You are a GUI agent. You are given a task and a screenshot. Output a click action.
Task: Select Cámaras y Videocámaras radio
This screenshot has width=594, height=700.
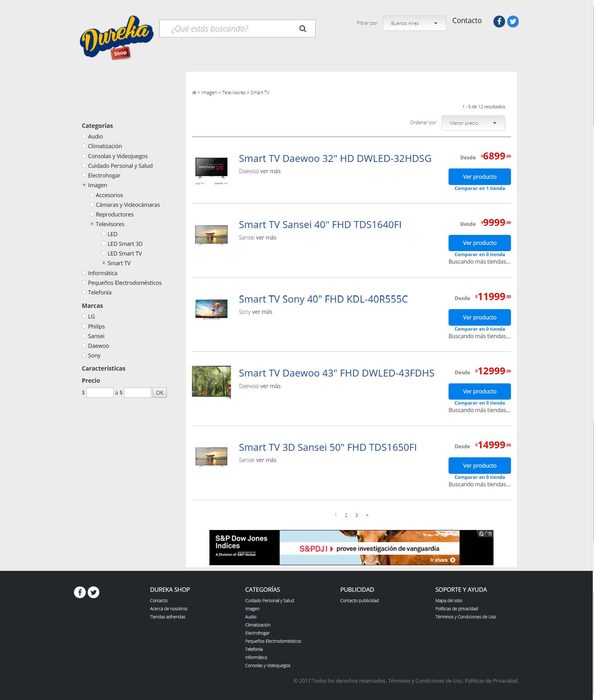tap(91, 205)
